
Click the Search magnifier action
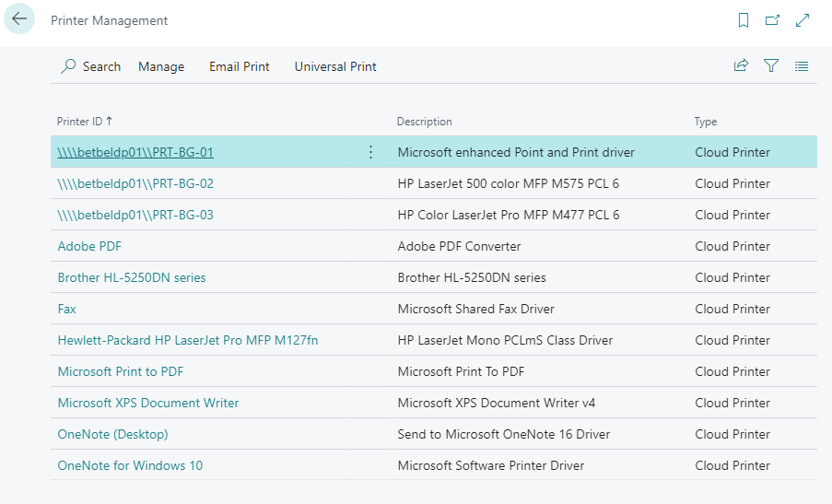pyautogui.click(x=90, y=66)
